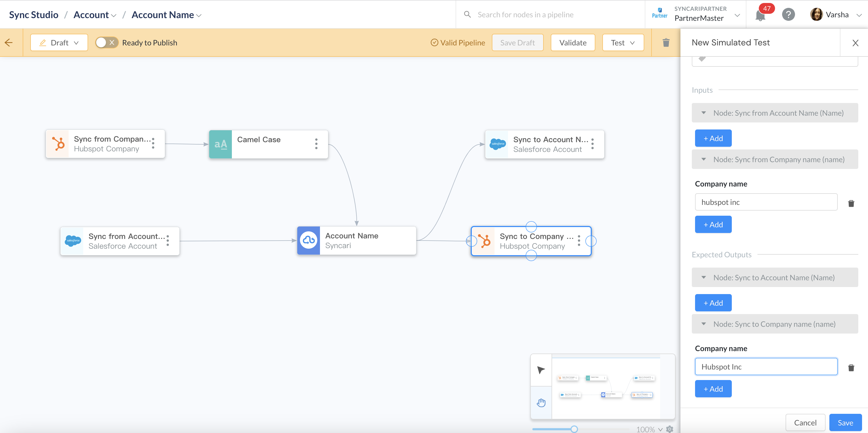Toggle the Ready to Publish switch
This screenshot has height=433, width=868.
click(106, 42)
